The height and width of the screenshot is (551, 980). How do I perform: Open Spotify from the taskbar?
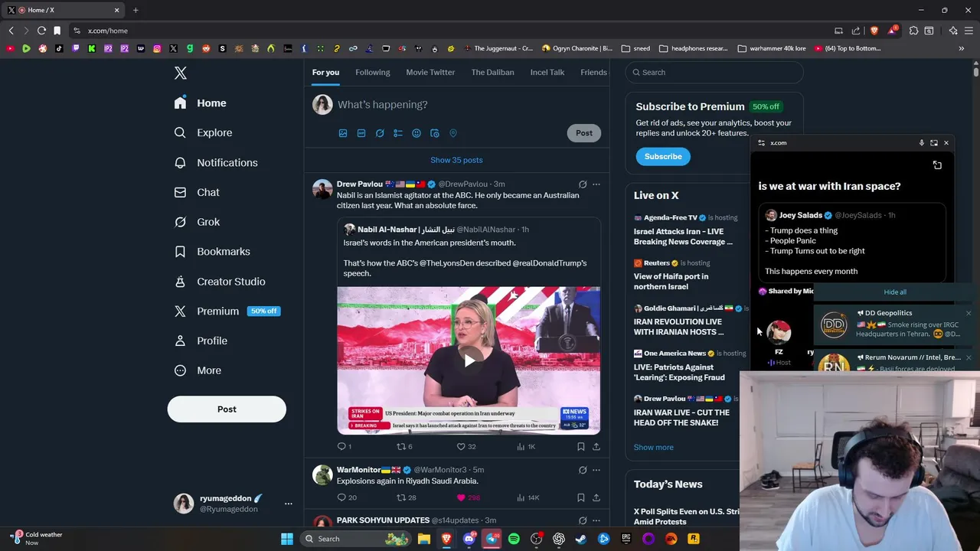[x=514, y=539]
